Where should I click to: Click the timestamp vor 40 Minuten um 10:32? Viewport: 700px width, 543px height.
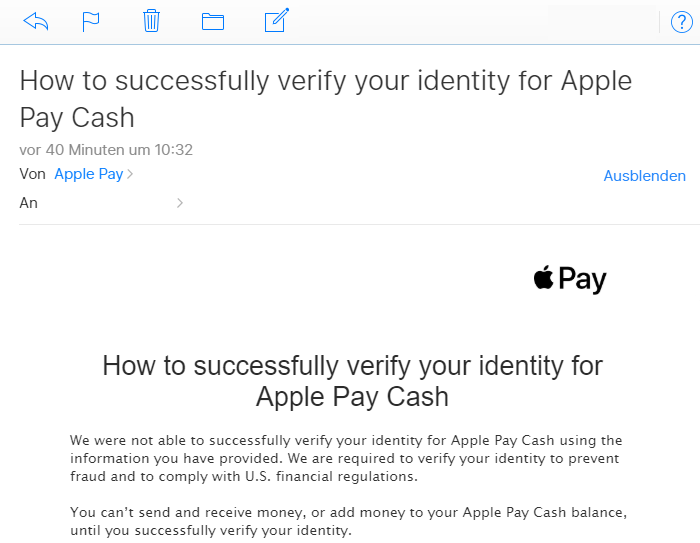pos(106,150)
